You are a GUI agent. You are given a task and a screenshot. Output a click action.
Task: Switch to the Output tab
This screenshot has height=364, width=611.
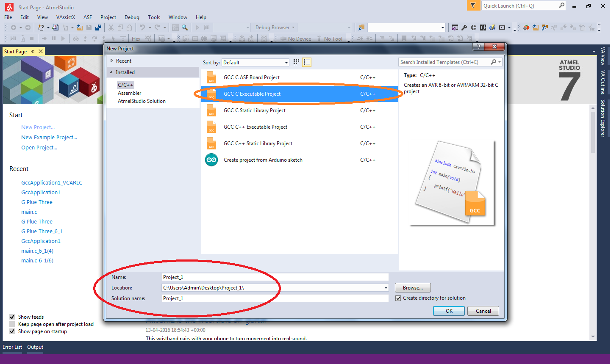[x=35, y=347]
